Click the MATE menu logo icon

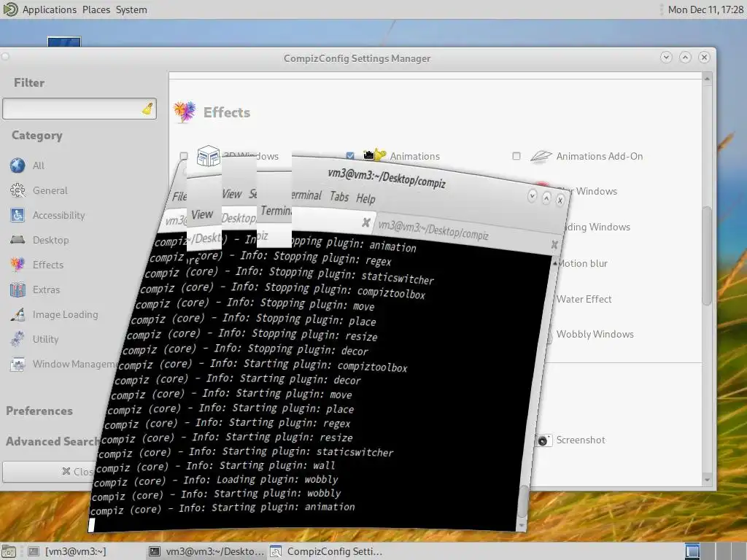click(10, 9)
